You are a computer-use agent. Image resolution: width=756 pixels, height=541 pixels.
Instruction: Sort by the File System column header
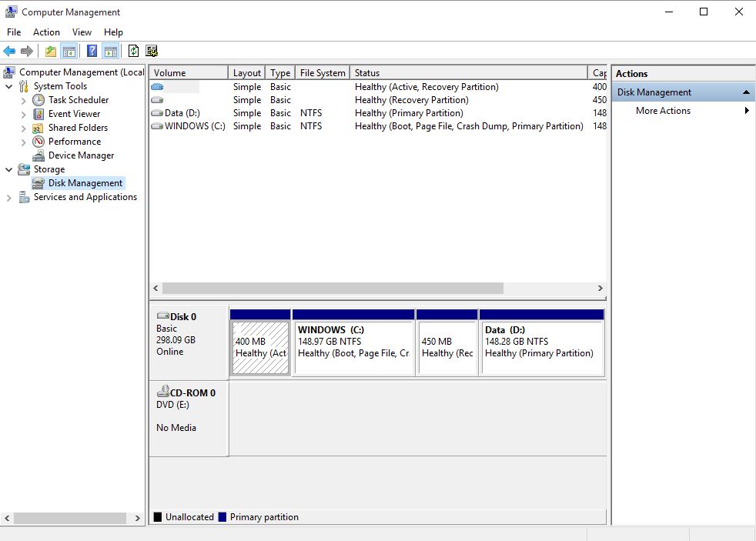(x=323, y=73)
